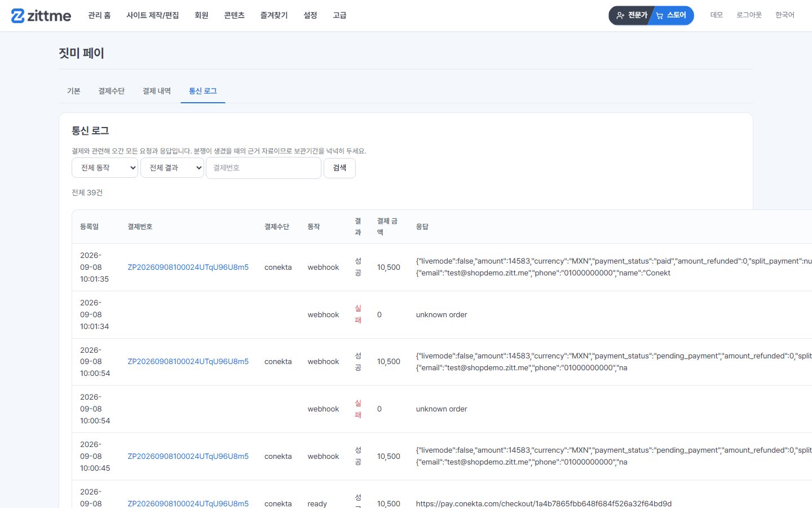
Task: Click 실패 result in 10:01:34 row
Action: 358,314
